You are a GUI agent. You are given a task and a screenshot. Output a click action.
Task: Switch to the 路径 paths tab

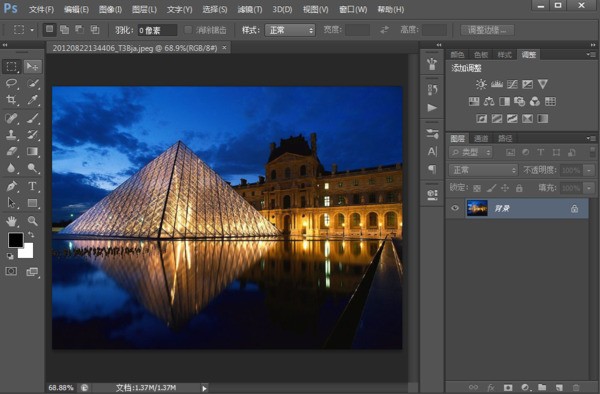[x=505, y=138]
